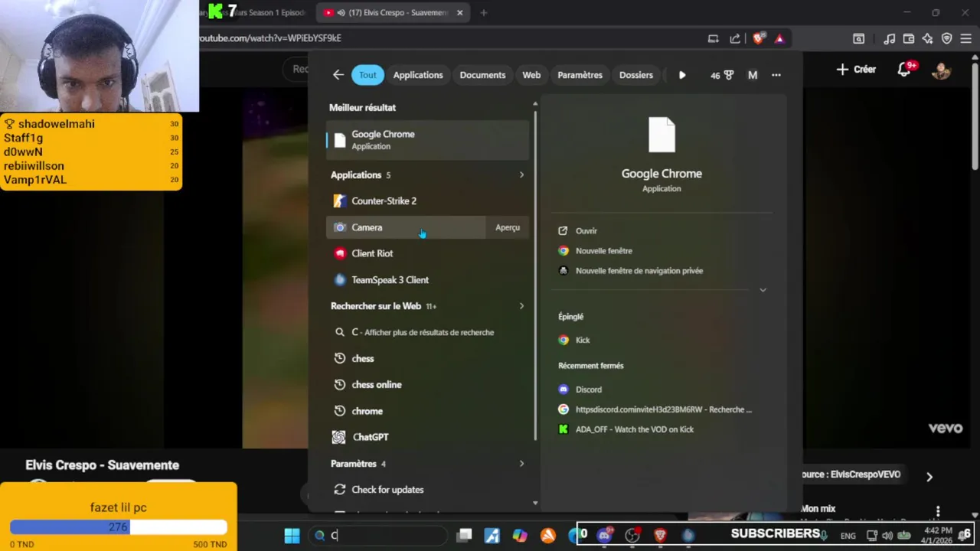Go back with the search arrow
This screenshot has width=980, height=551.
pyautogui.click(x=338, y=75)
